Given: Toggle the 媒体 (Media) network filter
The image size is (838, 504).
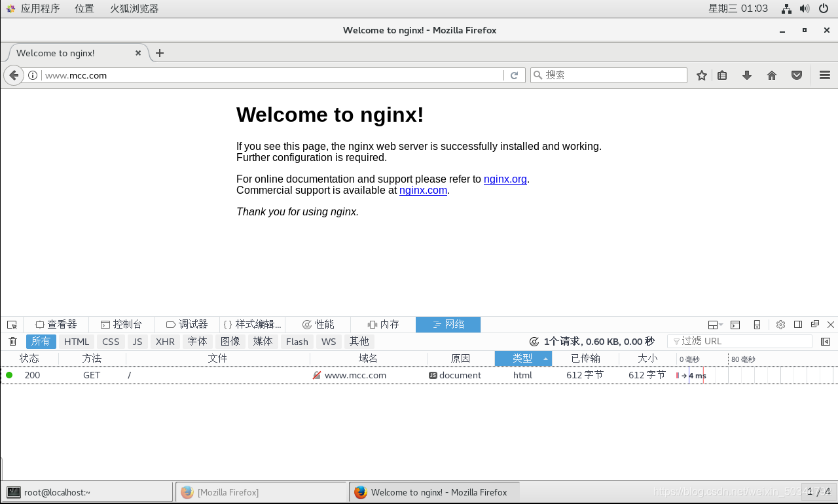Looking at the screenshot, I should point(263,342).
